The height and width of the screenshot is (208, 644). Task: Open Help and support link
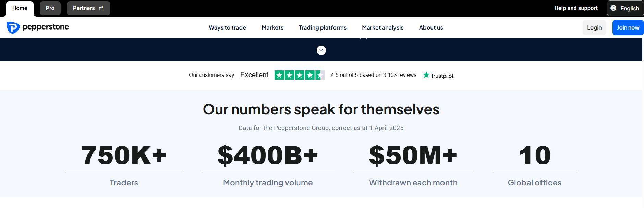(x=576, y=8)
